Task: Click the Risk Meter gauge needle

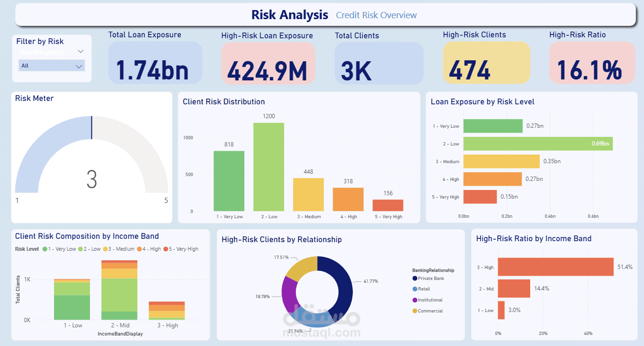Action: pyautogui.click(x=92, y=128)
